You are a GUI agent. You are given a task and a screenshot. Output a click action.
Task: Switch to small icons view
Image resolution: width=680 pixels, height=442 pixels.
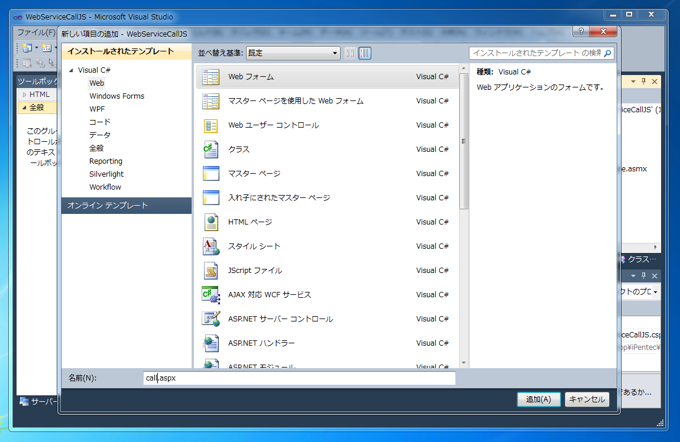tap(350, 53)
